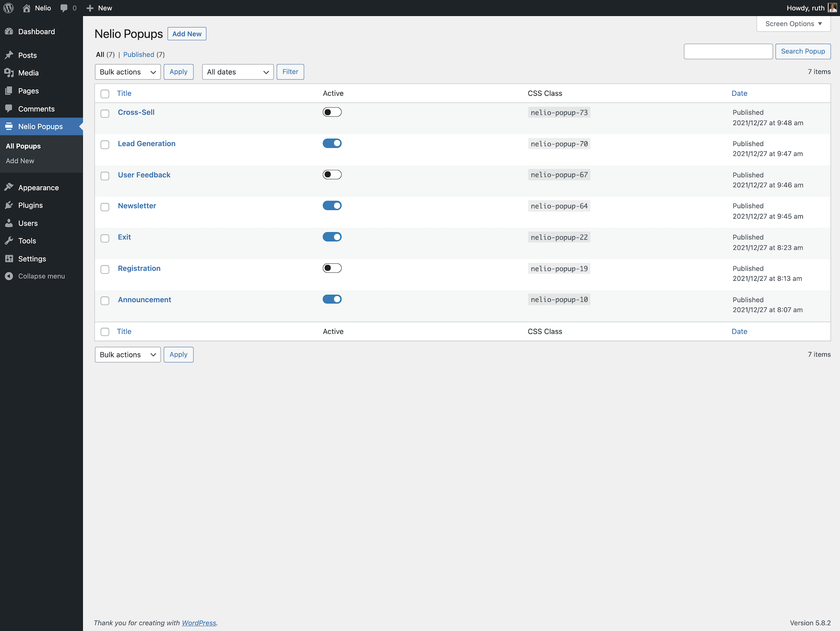Click the WordPress logo icon
The height and width of the screenshot is (631, 840).
(x=8, y=8)
